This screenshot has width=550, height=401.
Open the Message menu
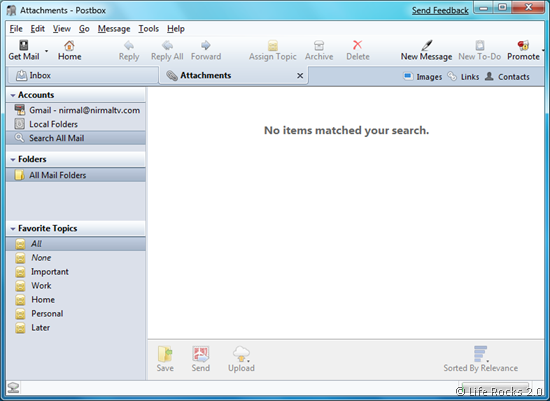[x=114, y=29]
